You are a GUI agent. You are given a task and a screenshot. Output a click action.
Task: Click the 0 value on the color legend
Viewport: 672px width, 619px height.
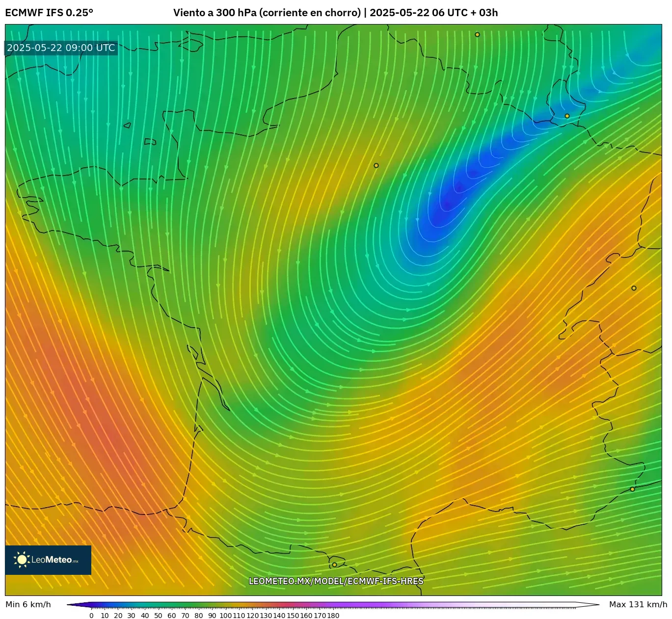(91, 616)
